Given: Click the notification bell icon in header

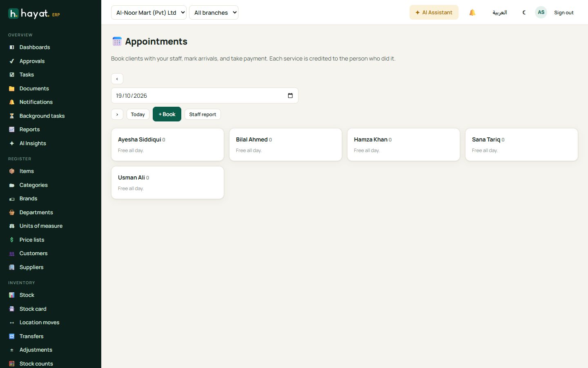Looking at the screenshot, I should coord(472,12).
